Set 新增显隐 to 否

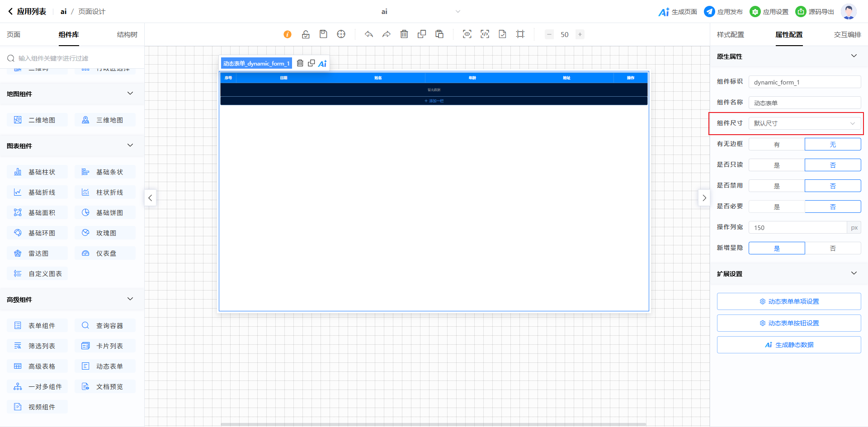coord(833,249)
